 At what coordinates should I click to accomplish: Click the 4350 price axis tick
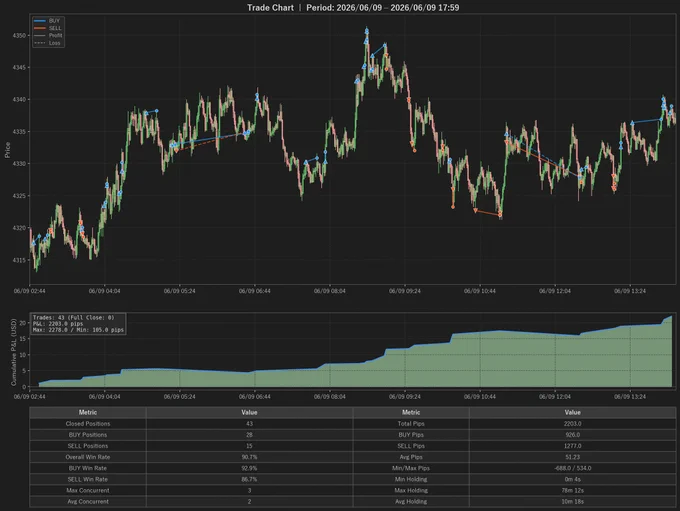[19, 36]
